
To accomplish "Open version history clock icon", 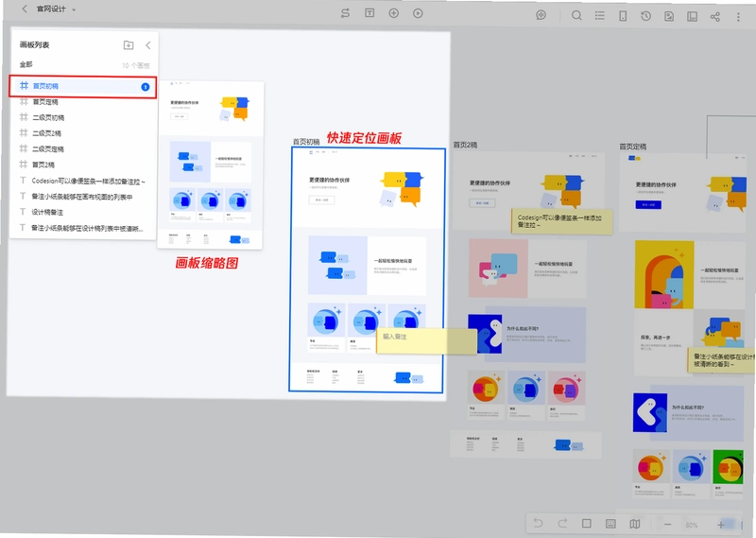I will (x=645, y=16).
